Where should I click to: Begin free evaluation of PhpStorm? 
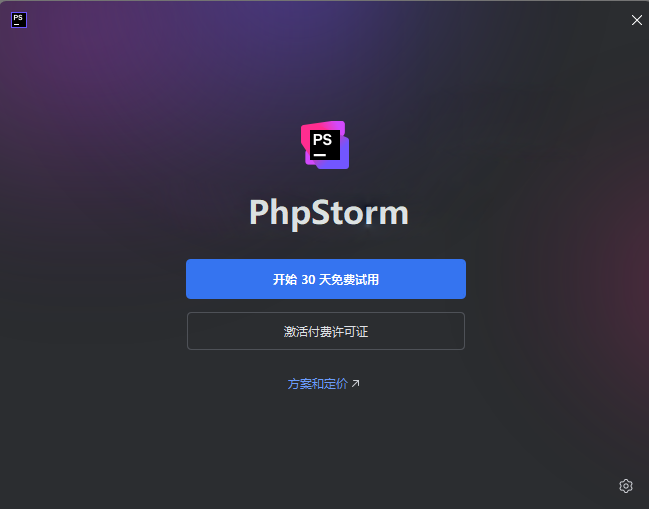[x=326, y=279]
